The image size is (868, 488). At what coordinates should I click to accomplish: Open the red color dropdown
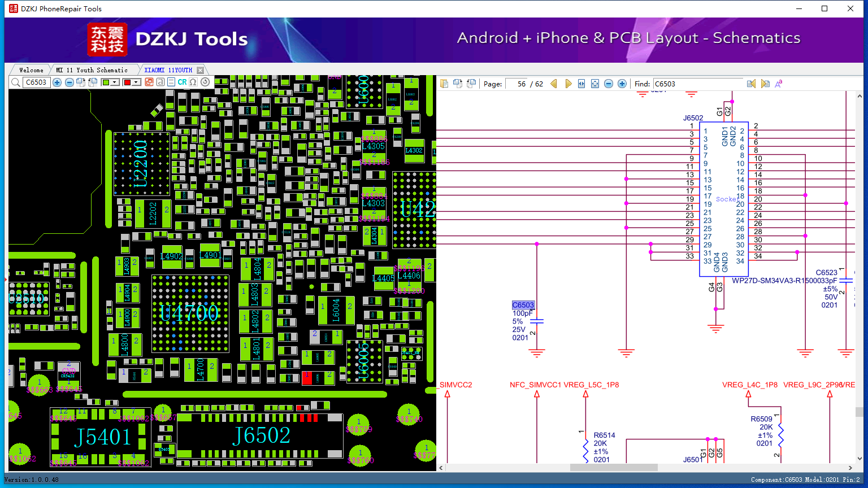click(136, 82)
